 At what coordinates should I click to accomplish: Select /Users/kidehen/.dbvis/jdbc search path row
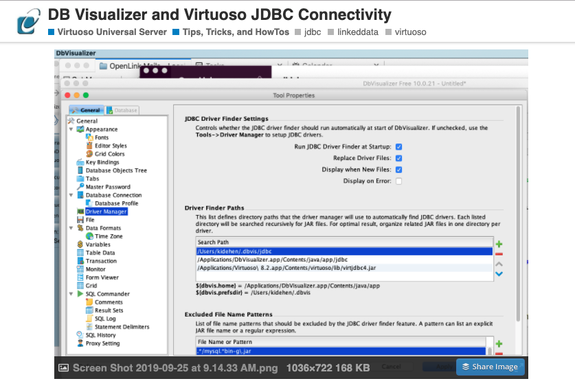[344, 251]
